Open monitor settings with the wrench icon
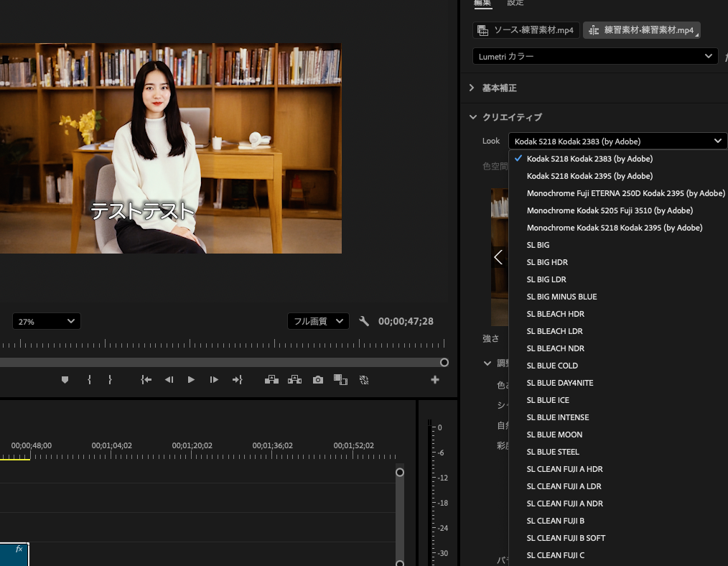Image resolution: width=728 pixels, height=566 pixels. coord(364,321)
